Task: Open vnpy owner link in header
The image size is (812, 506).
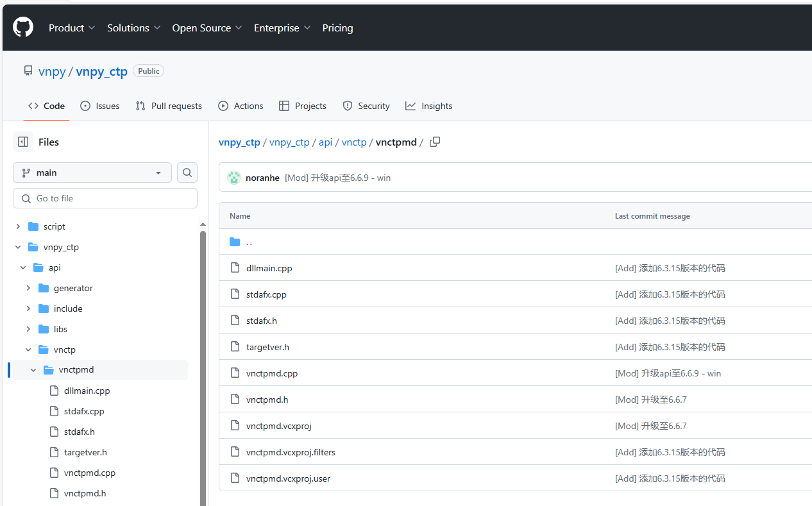Action: (x=52, y=71)
